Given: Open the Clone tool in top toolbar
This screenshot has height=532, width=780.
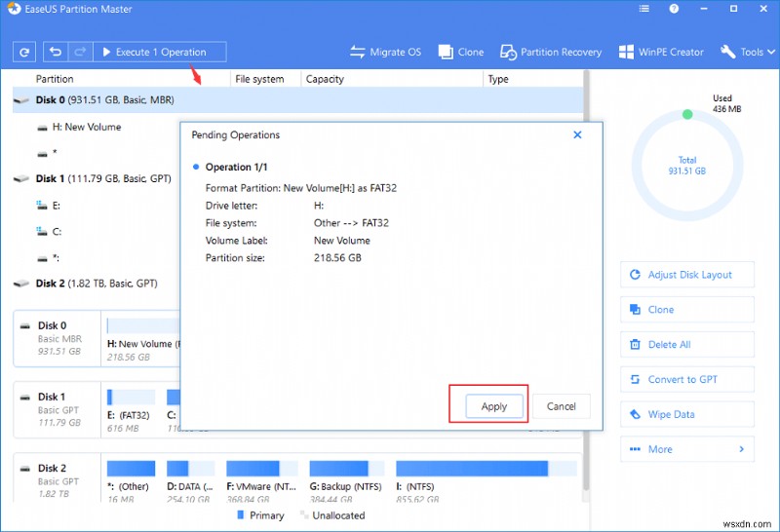Looking at the screenshot, I should pos(461,52).
